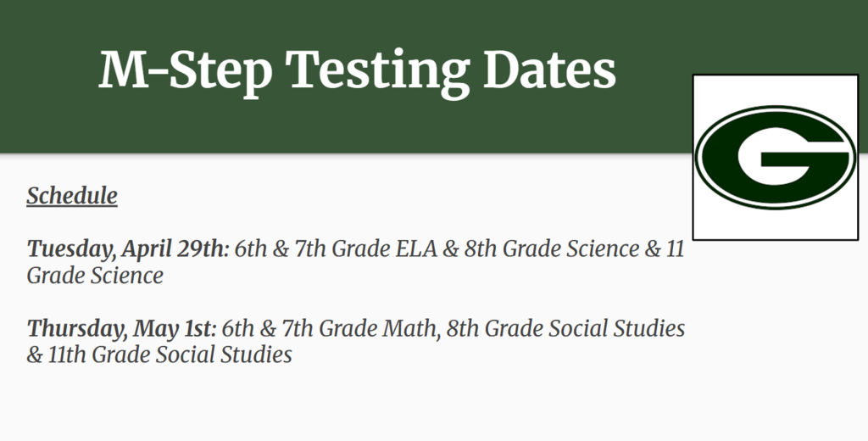Click the bold Thursday, May 1st text
868x441 pixels.
pyautogui.click(x=122, y=328)
